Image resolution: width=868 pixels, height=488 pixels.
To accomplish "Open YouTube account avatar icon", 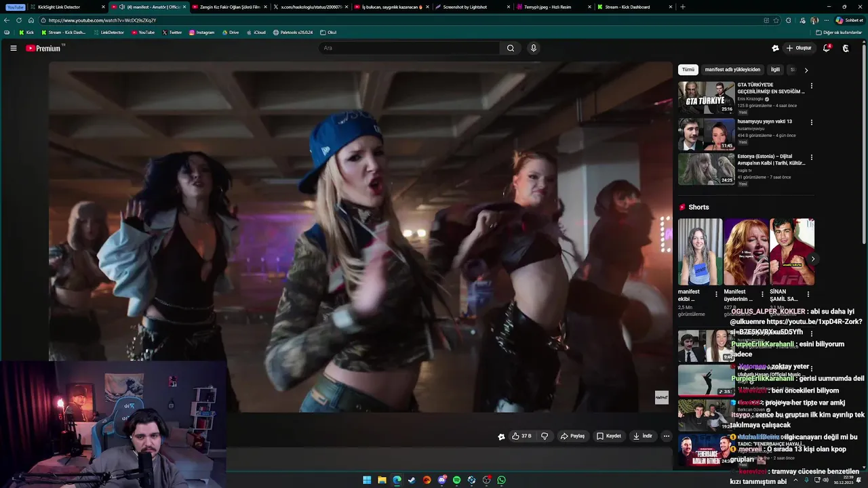I will pos(846,48).
